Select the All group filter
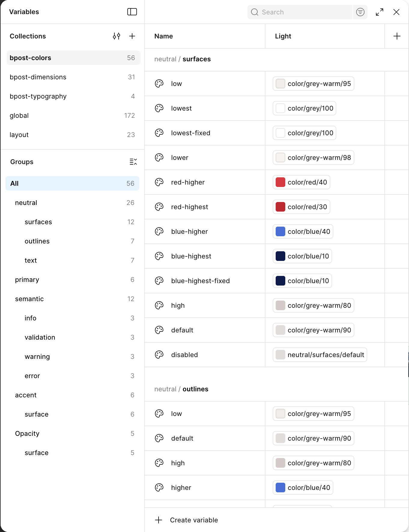The width and height of the screenshot is (409, 532). 72,183
